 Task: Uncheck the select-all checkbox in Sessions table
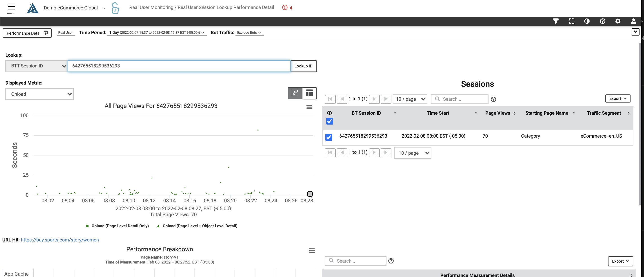[329, 121]
